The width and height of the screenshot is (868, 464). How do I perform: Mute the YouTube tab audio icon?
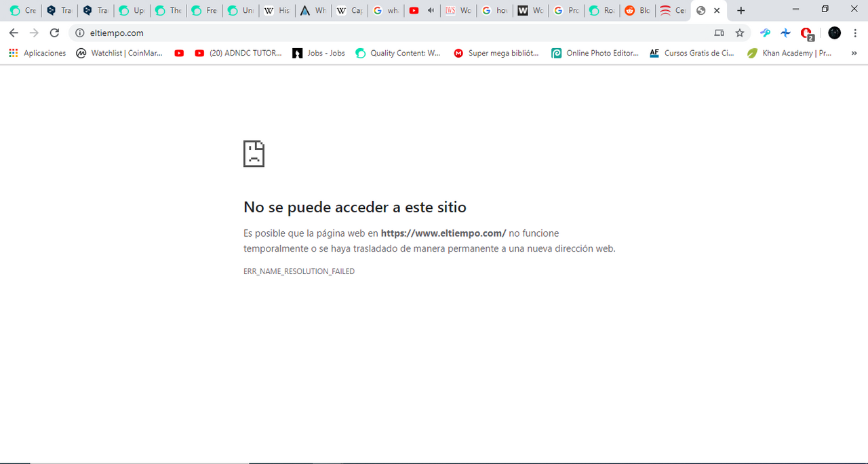pyautogui.click(x=430, y=11)
